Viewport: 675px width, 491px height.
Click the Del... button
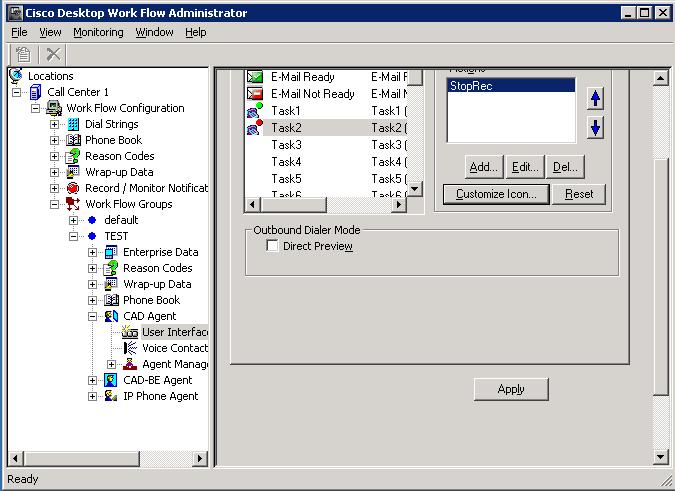[565, 167]
